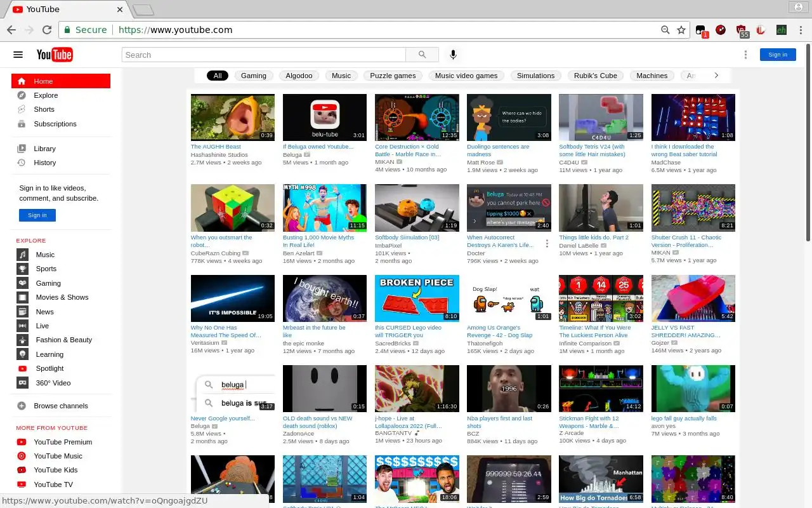Open the Live explore category

click(61, 326)
